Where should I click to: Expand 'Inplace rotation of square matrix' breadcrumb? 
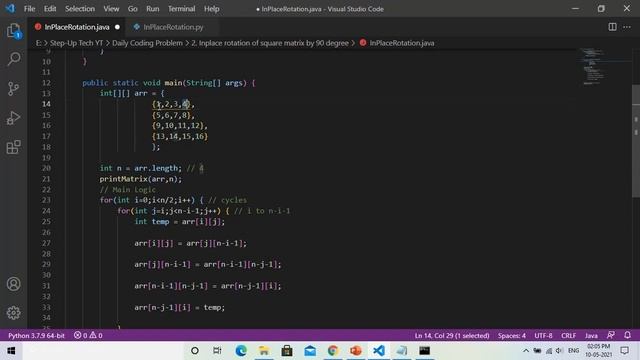[x=270, y=43]
